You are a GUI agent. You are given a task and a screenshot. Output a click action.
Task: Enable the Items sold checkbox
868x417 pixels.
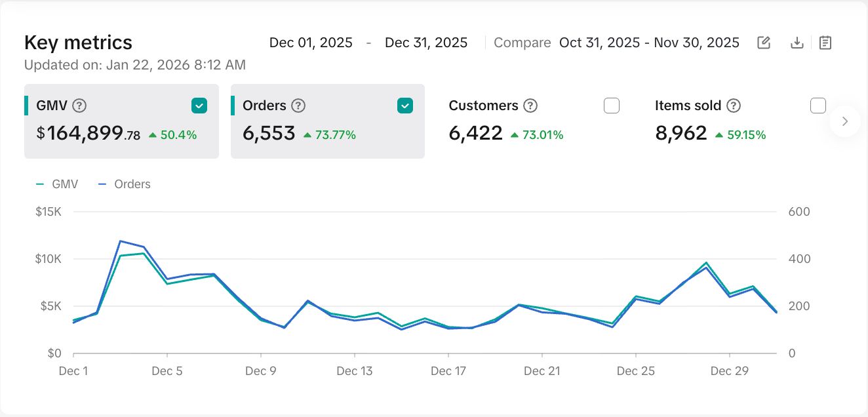coord(818,106)
